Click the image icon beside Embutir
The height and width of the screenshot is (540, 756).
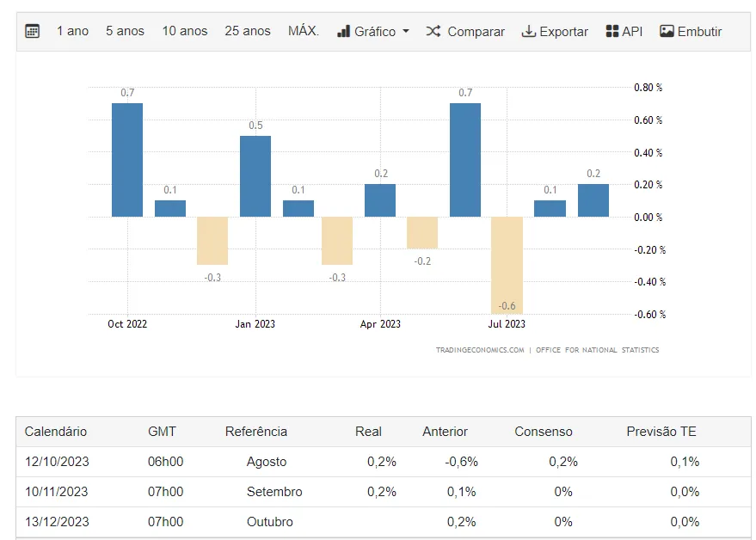pyautogui.click(x=667, y=31)
